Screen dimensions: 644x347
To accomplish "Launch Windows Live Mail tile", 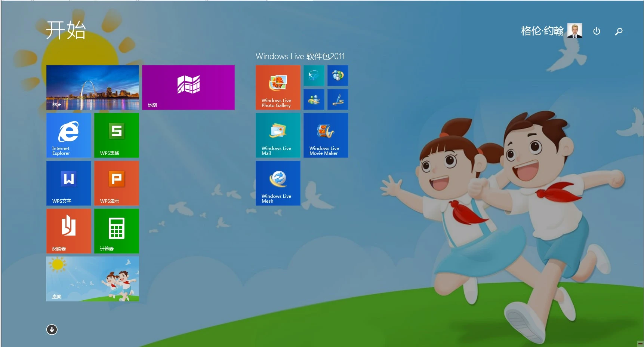I will pyautogui.click(x=278, y=135).
